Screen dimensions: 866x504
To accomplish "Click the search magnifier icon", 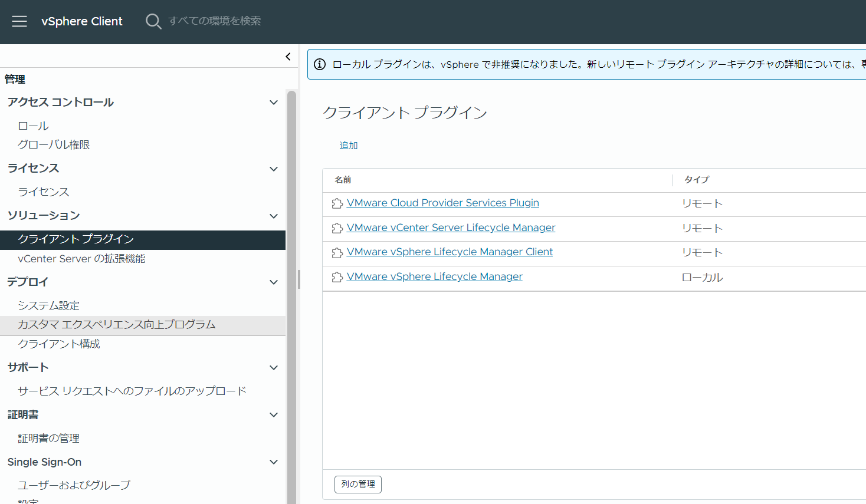I will (x=153, y=21).
